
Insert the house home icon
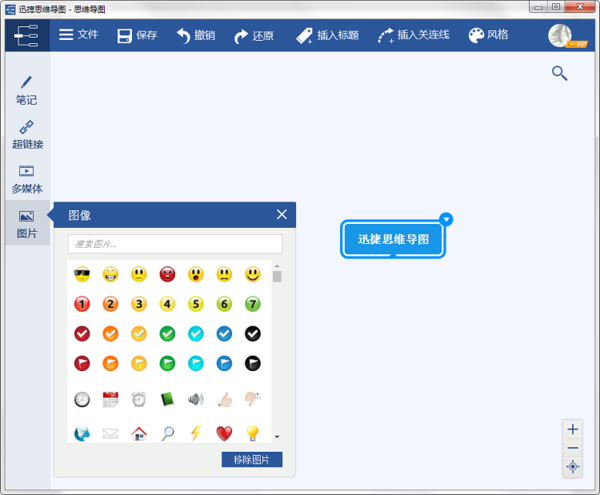point(139,434)
